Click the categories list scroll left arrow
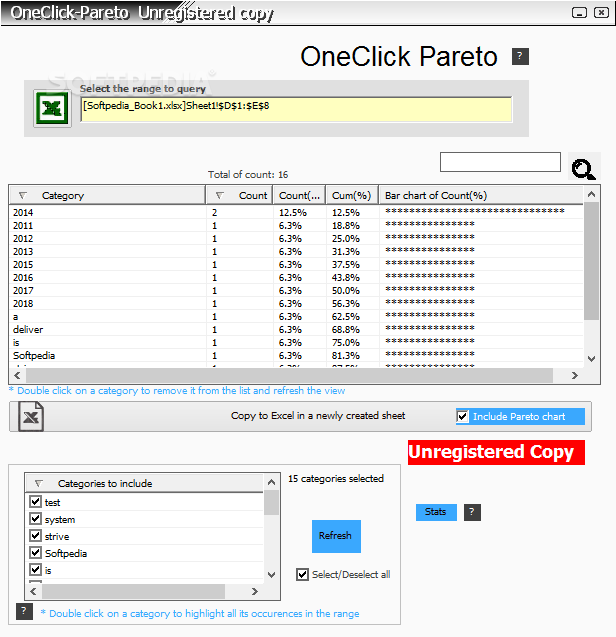The image size is (616, 637). (34, 592)
